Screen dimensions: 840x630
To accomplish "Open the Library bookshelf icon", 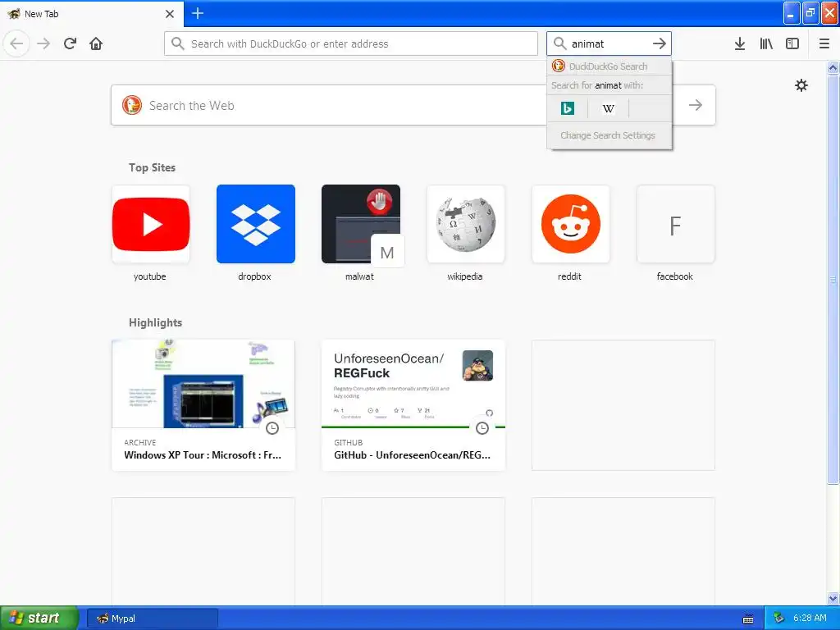I will (x=766, y=43).
